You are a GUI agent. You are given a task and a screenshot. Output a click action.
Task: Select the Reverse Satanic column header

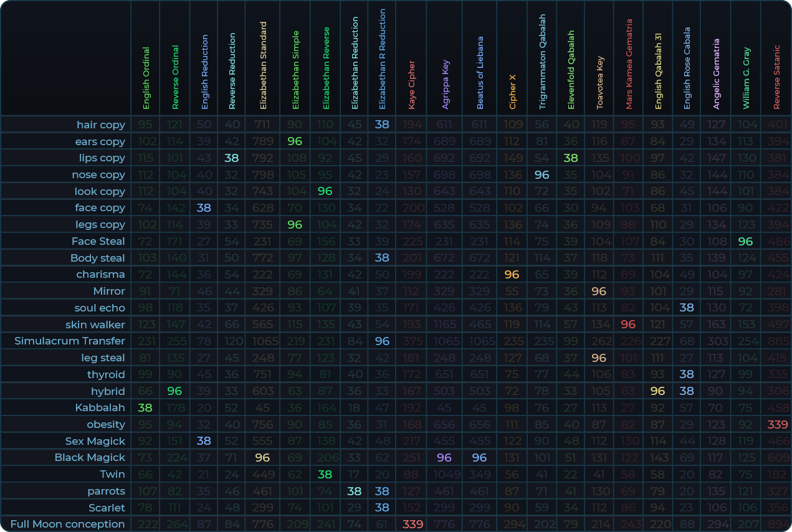(x=776, y=77)
